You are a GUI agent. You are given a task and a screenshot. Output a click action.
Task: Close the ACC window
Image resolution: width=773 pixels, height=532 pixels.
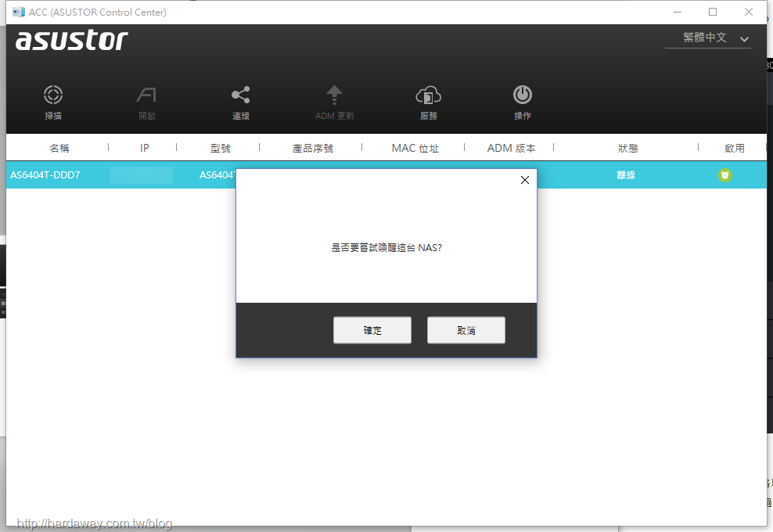748,12
